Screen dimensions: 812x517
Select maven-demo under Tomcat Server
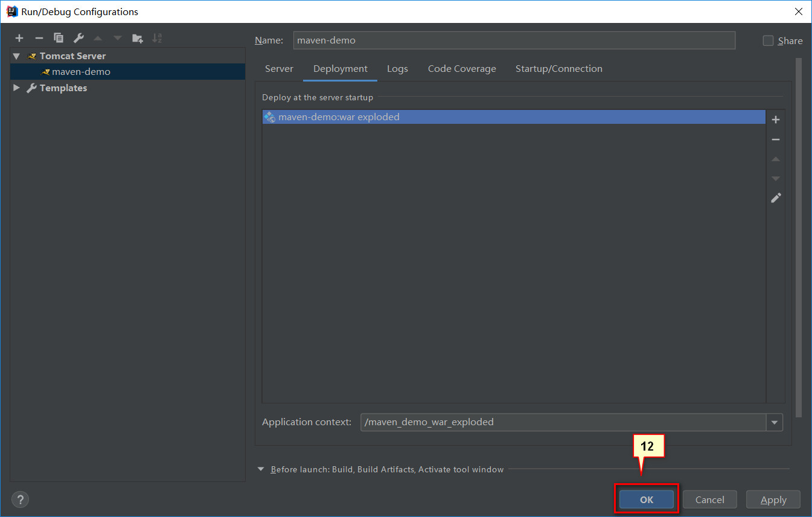127,72
